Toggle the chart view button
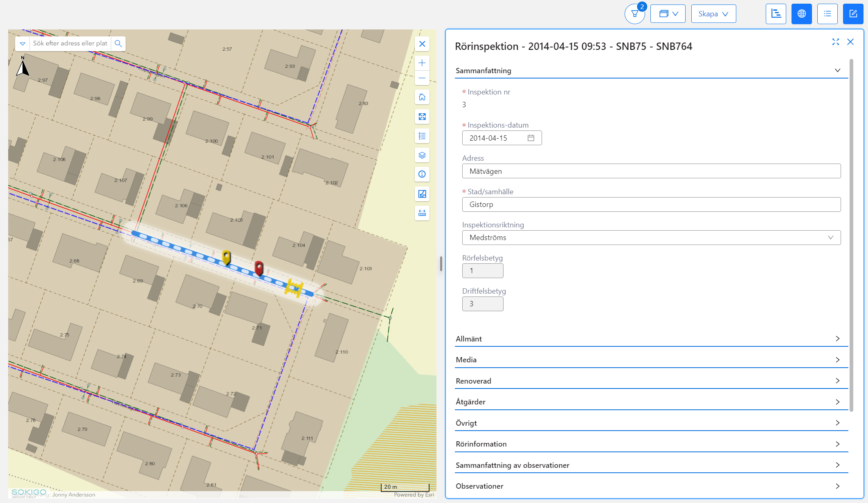The height and width of the screenshot is (503, 868). (x=776, y=14)
